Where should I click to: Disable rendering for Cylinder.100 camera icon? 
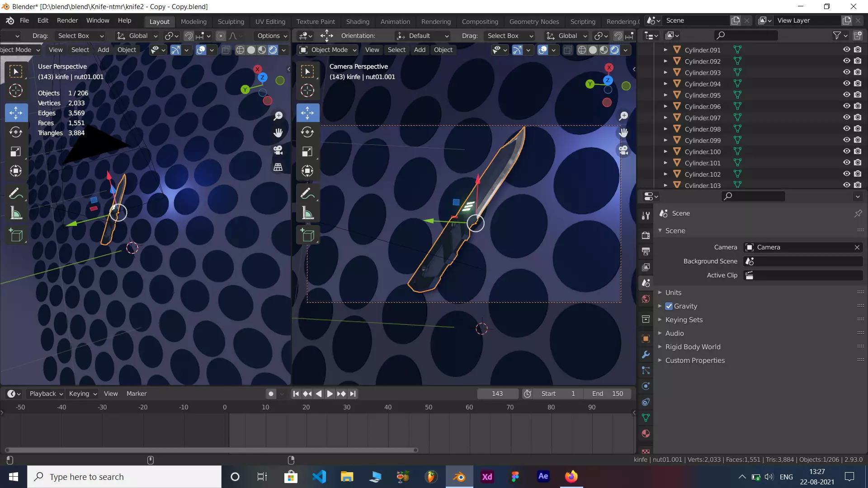coord(858,151)
